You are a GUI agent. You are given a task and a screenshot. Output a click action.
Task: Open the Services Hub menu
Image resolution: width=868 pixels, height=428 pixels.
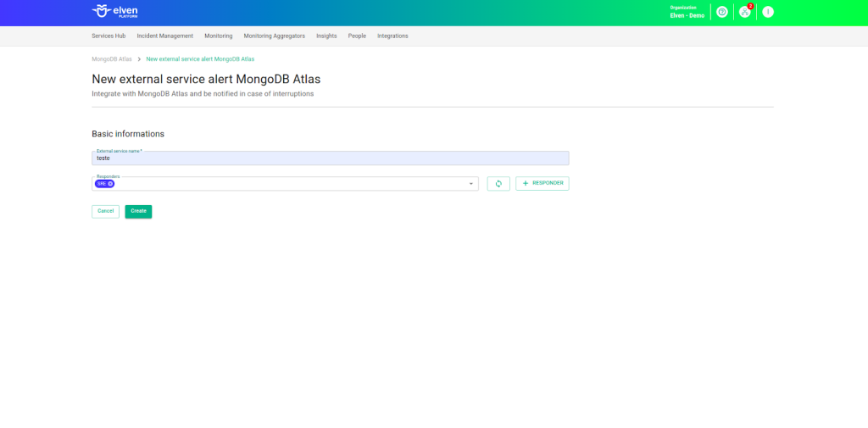tap(108, 36)
